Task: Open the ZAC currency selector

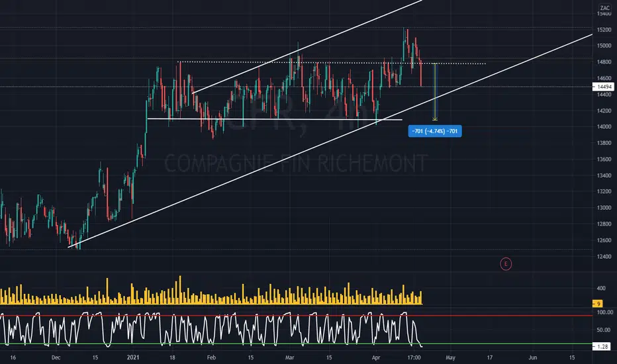Action: click(605, 8)
